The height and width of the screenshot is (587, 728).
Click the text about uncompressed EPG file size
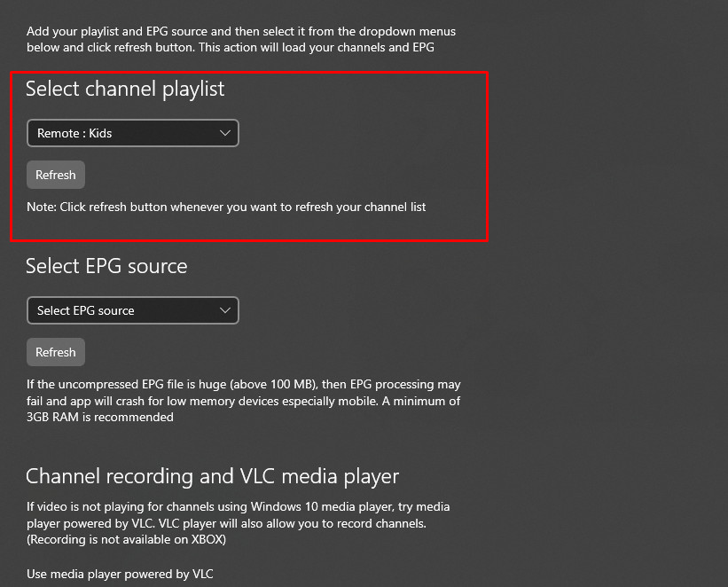(243, 401)
